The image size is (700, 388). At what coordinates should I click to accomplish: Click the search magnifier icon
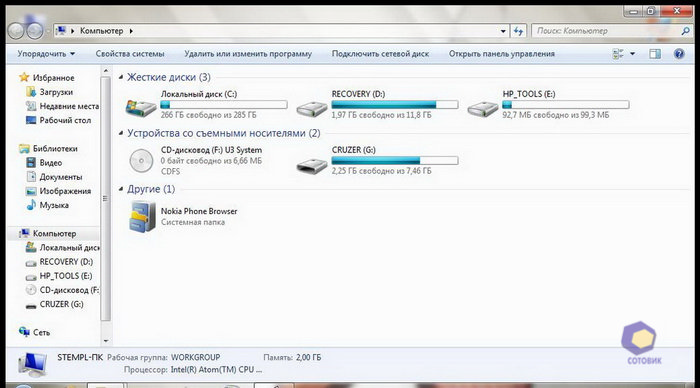(x=685, y=31)
